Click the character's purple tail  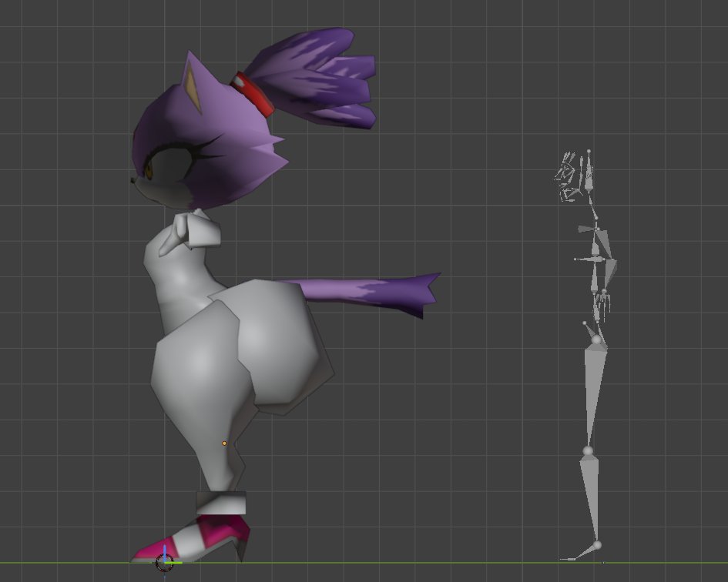(x=362, y=293)
